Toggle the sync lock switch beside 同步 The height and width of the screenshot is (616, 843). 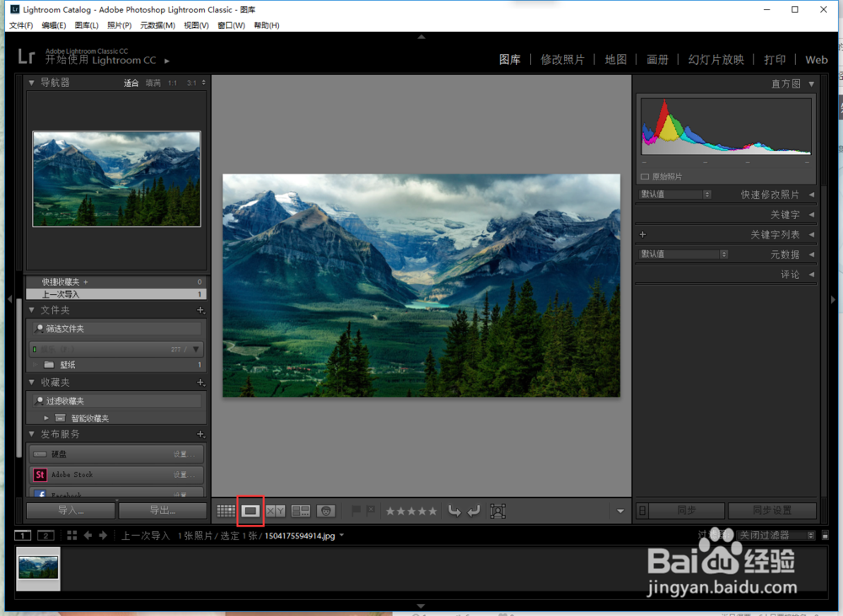point(642,510)
